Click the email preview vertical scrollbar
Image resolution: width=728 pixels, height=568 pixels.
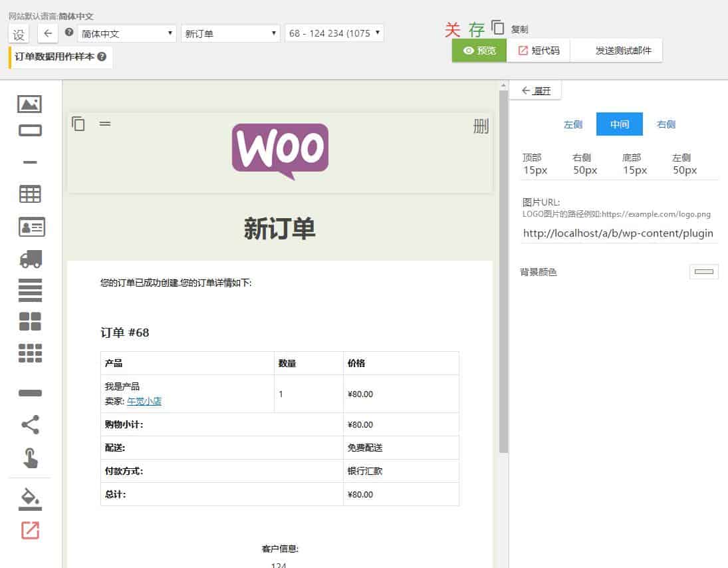[x=503, y=271]
